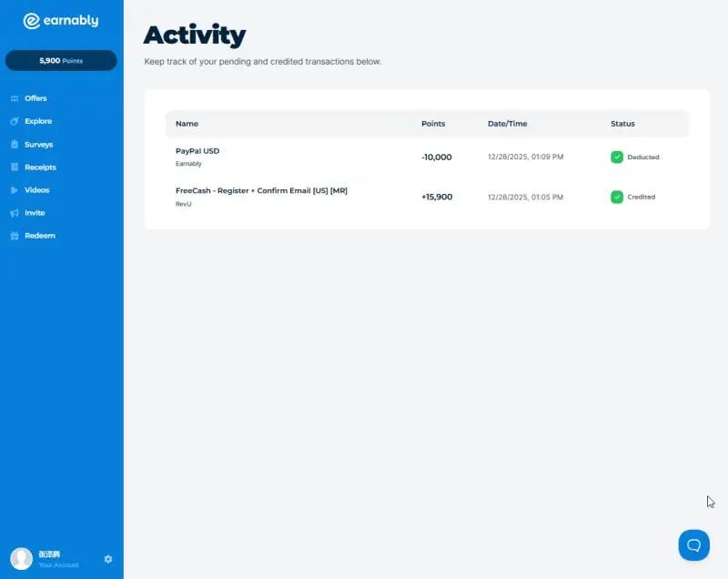Screen dimensions: 728x579
Task: Click the RevU provider label
Action: tap(184, 204)
